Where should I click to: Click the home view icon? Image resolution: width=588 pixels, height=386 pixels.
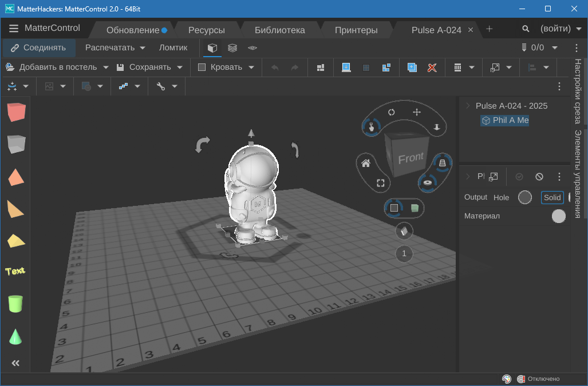coord(366,163)
